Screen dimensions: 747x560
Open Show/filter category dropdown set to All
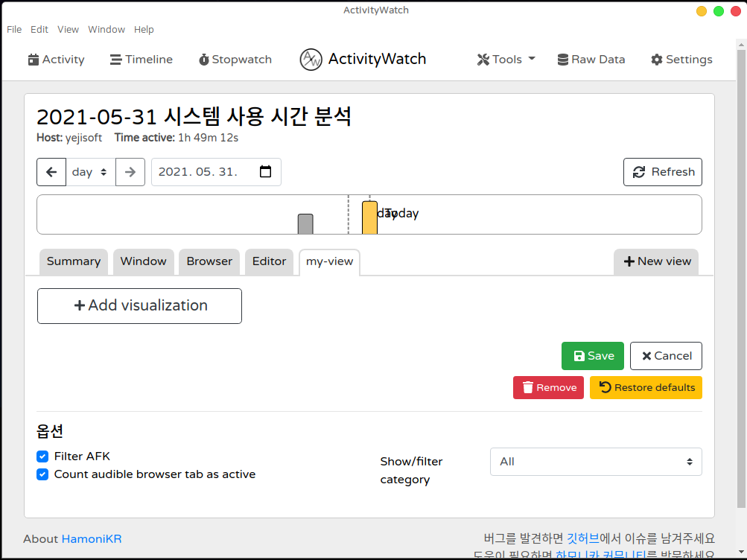[595, 462]
